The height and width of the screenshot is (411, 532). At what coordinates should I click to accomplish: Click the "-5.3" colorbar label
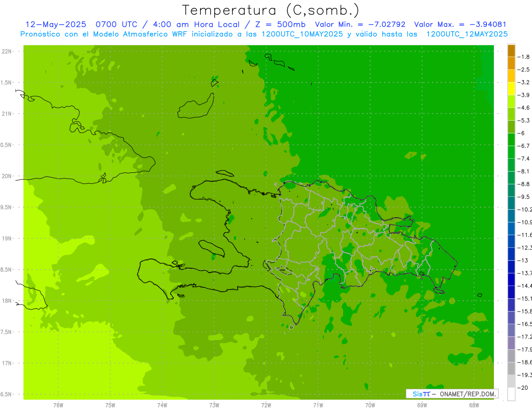[524, 121]
